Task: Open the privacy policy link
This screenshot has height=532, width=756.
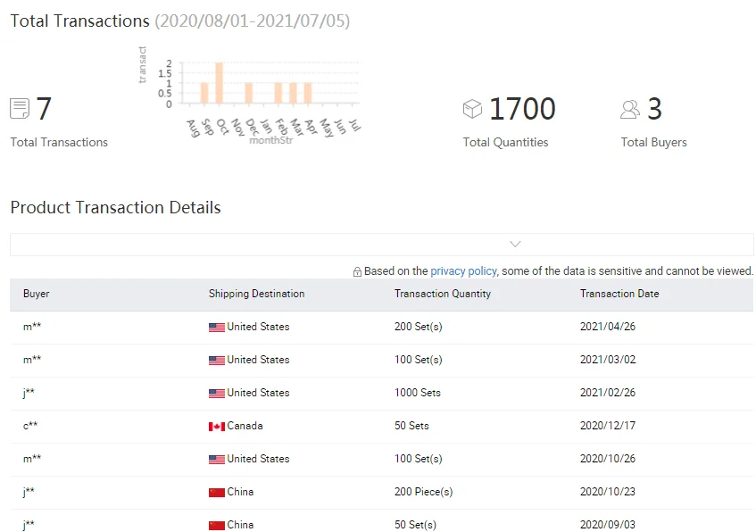Action: (x=462, y=270)
